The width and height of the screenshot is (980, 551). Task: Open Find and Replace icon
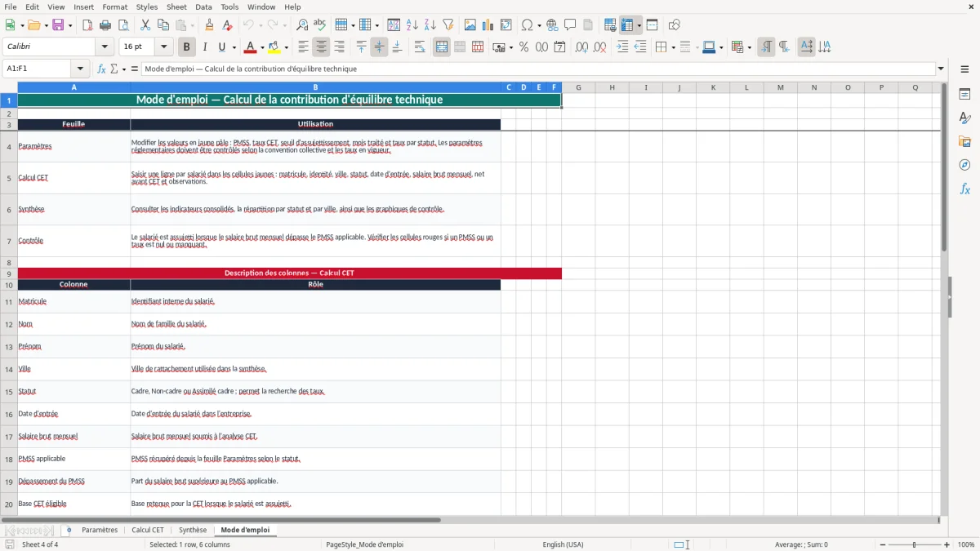point(302,25)
